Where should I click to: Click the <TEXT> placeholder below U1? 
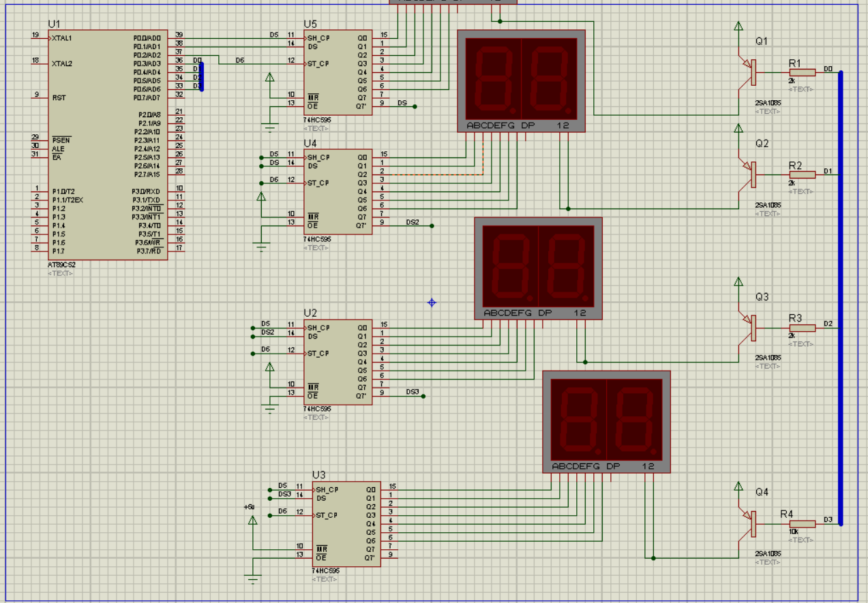coord(60,273)
